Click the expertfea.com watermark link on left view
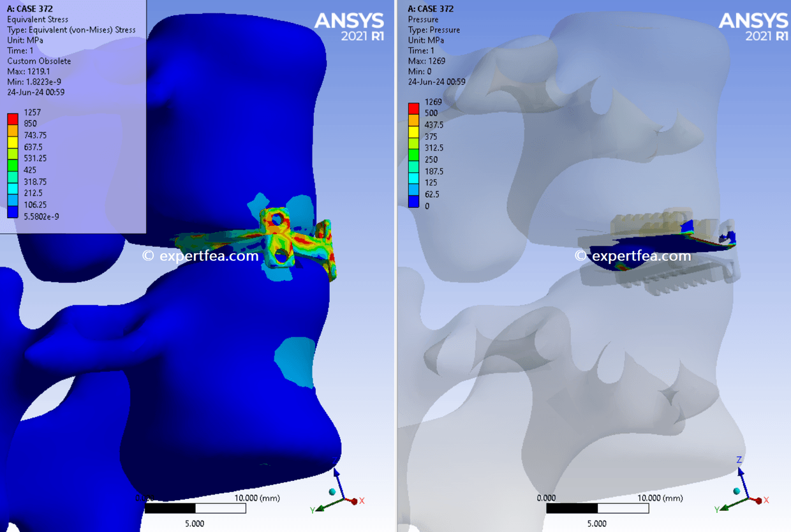This screenshot has width=791, height=532. (200, 255)
